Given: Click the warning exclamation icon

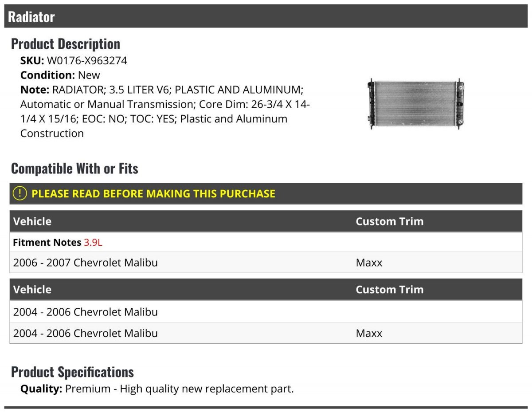Looking at the screenshot, I should pos(20,193).
